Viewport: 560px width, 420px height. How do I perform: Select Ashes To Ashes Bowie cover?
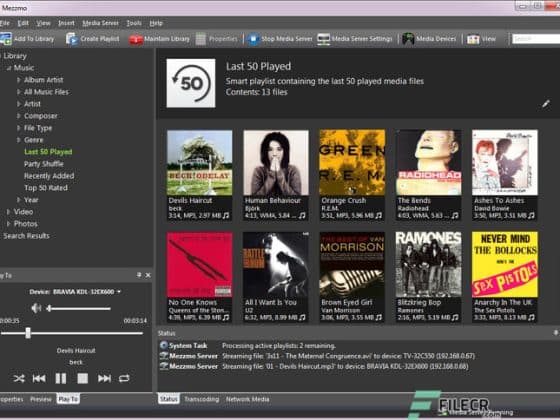click(505, 162)
